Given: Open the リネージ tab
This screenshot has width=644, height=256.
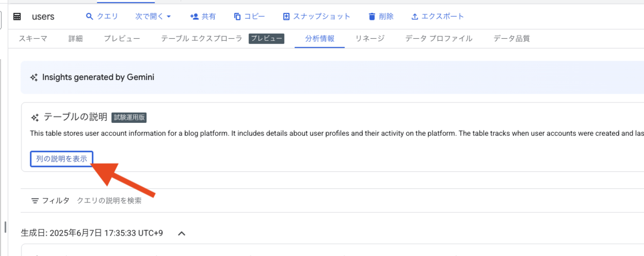Looking at the screenshot, I should [x=370, y=38].
